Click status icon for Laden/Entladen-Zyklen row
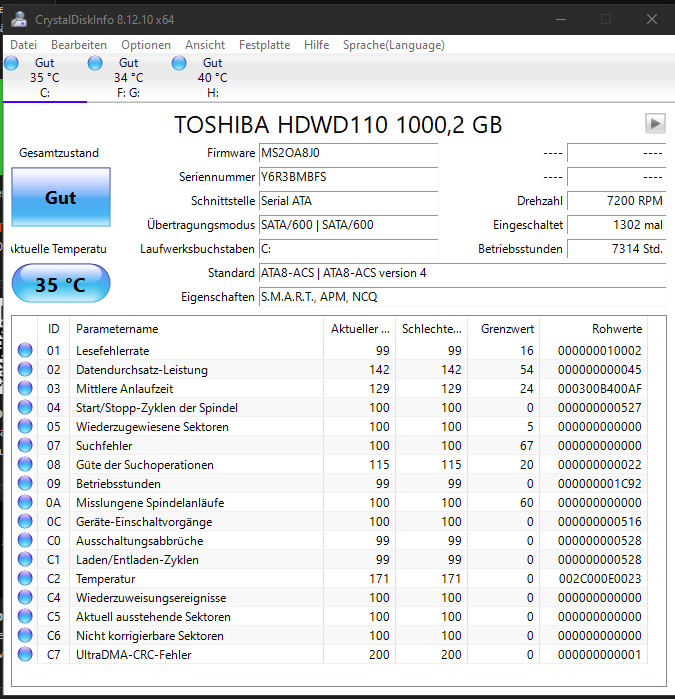The width and height of the screenshot is (675, 699). [x=25, y=559]
